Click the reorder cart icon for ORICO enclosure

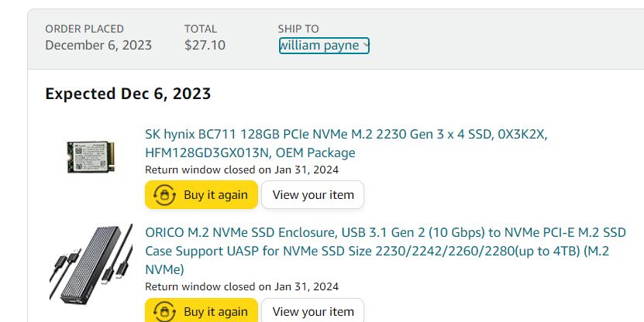point(164,312)
